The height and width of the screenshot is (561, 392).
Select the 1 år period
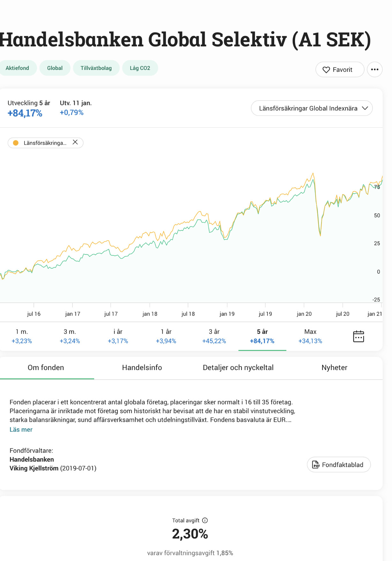click(x=166, y=336)
